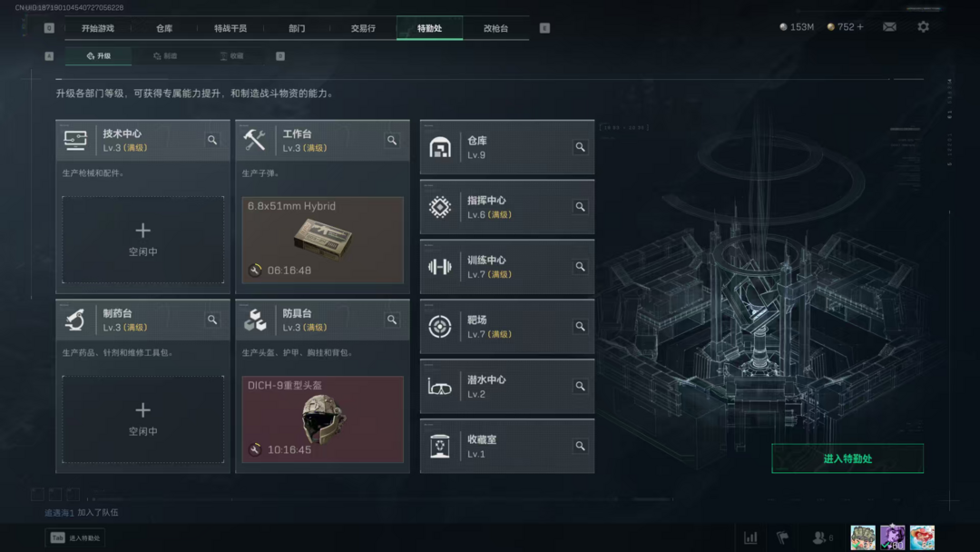
Task: Click the flag icon in bottom bar
Action: tap(782, 537)
